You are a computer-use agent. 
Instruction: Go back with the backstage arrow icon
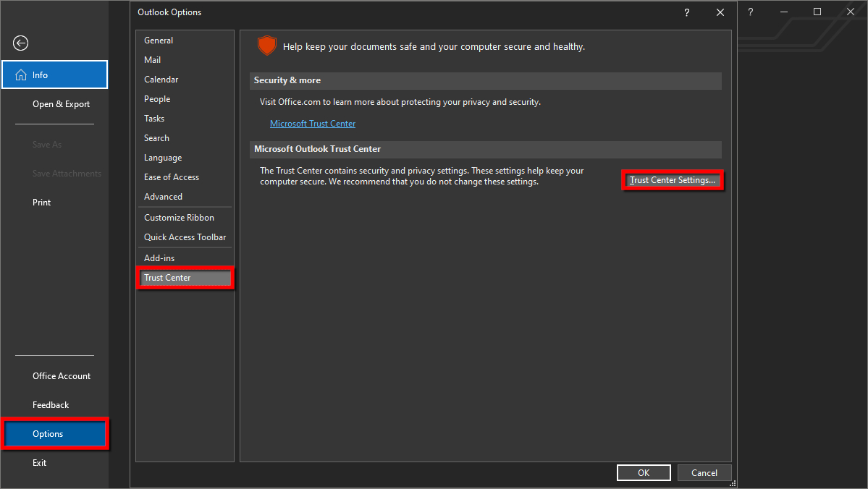point(20,43)
